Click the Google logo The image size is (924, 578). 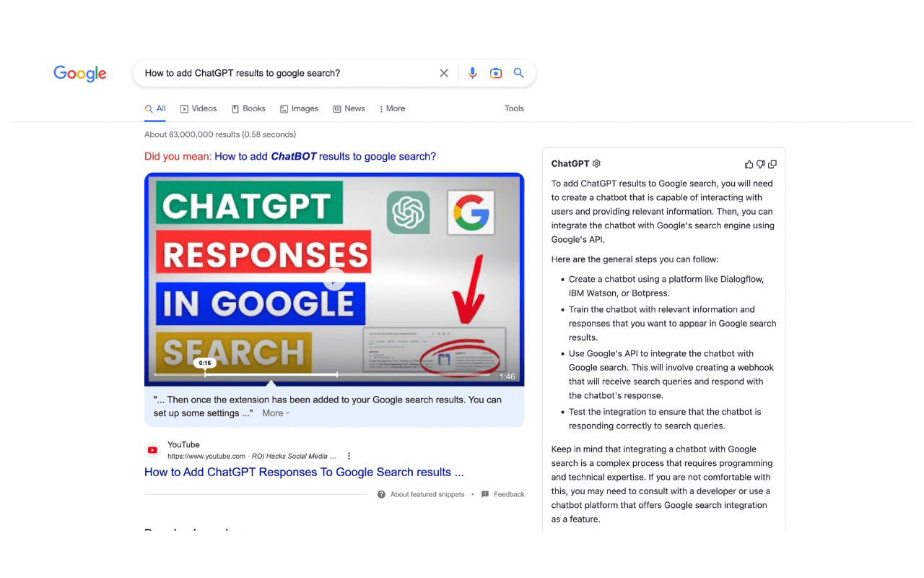point(80,74)
